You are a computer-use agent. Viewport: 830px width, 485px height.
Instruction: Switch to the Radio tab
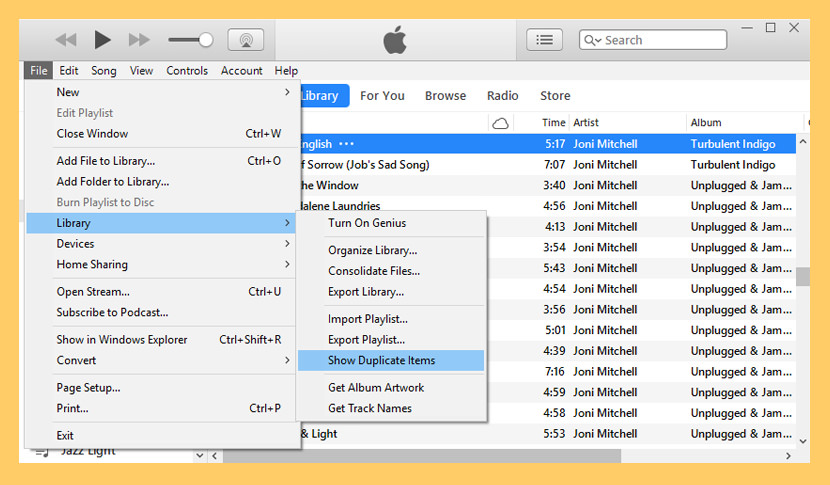502,96
